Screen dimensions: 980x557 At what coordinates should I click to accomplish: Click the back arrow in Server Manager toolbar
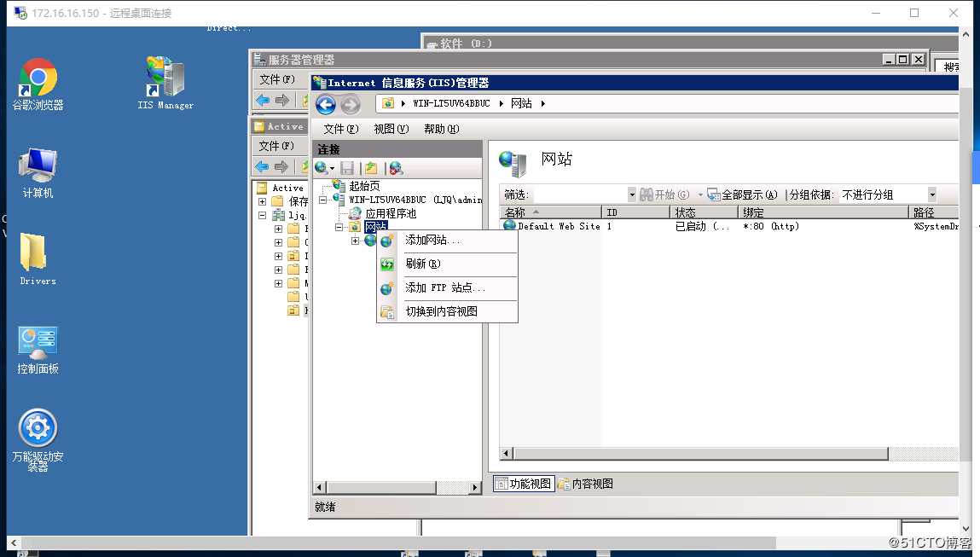tap(263, 100)
